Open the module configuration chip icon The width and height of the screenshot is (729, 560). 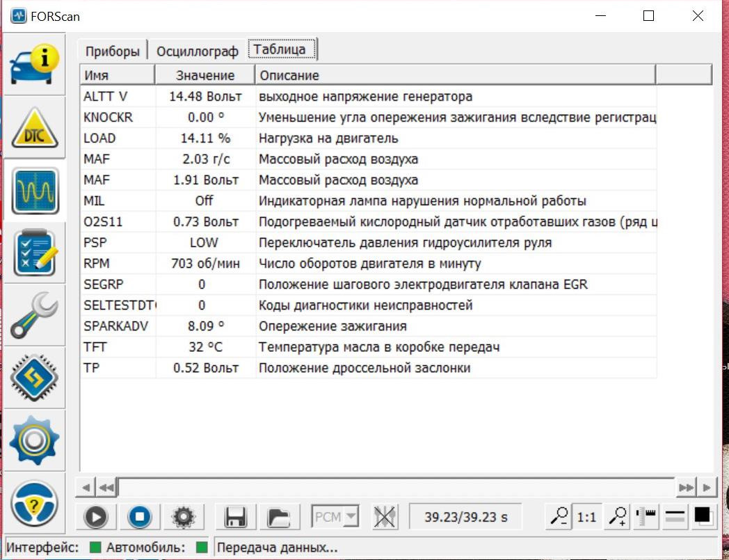point(34,378)
